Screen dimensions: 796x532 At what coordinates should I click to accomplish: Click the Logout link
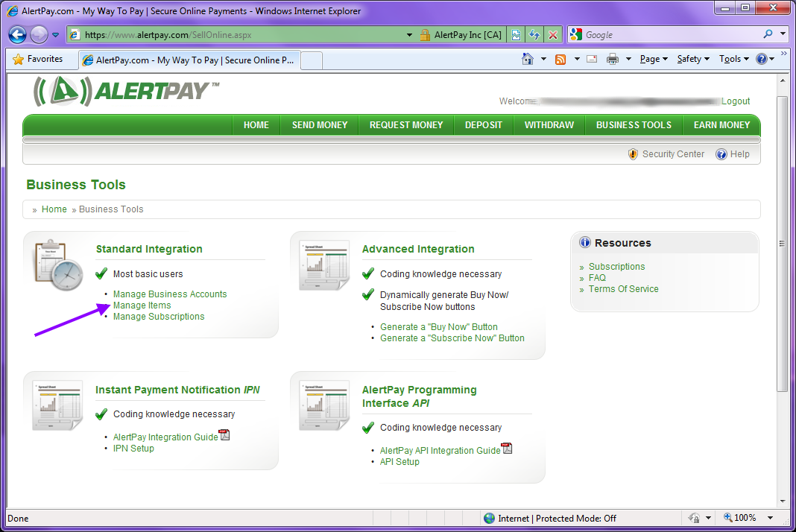[x=736, y=101]
